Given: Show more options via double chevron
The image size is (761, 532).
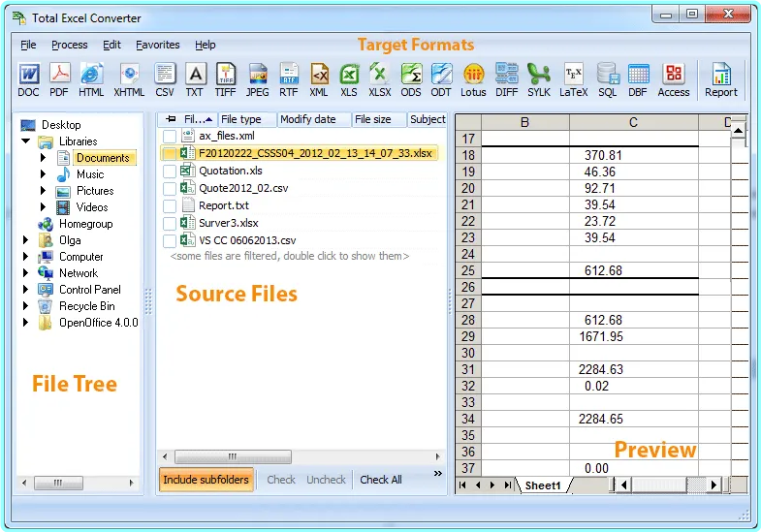Looking at the screenshot, I should 438,473.
